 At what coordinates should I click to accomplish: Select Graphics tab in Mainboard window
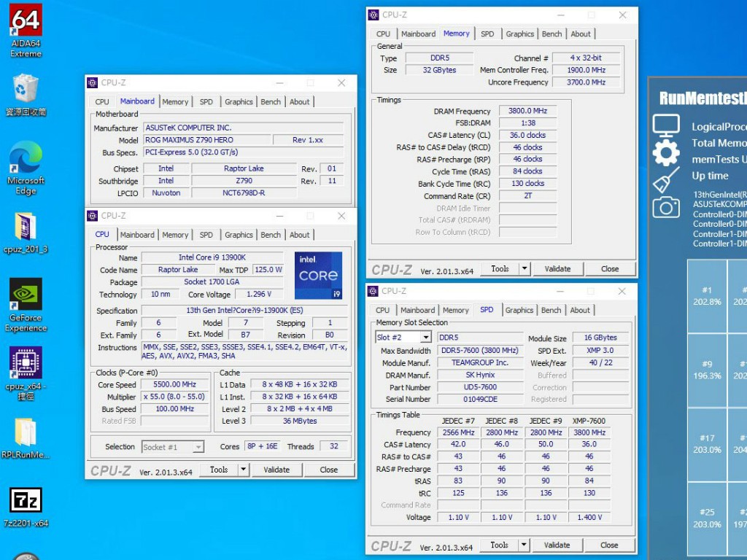[x=239, y=102]
